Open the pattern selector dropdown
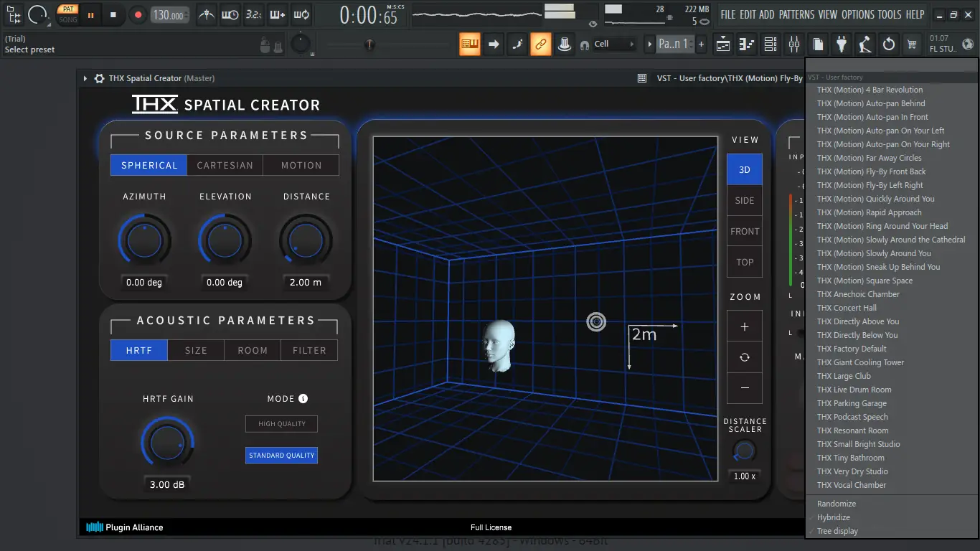Screen dimensions: 980x551 pyautogui.click(x=673, y=44)
